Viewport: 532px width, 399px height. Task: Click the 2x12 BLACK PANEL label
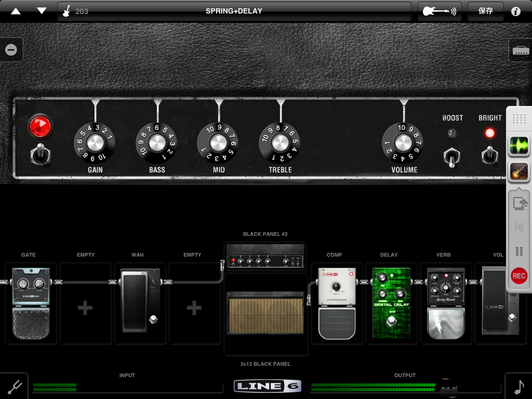click(x=265, y=364)
